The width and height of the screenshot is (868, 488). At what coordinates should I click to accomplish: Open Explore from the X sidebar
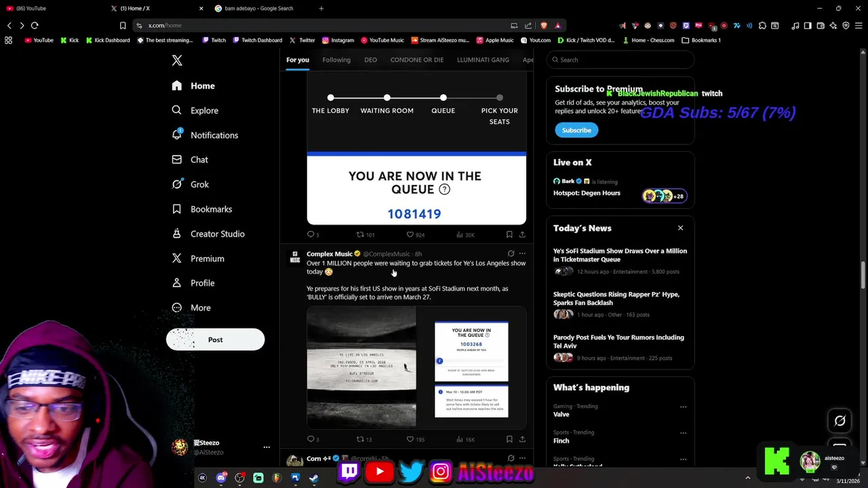[195, 110]
